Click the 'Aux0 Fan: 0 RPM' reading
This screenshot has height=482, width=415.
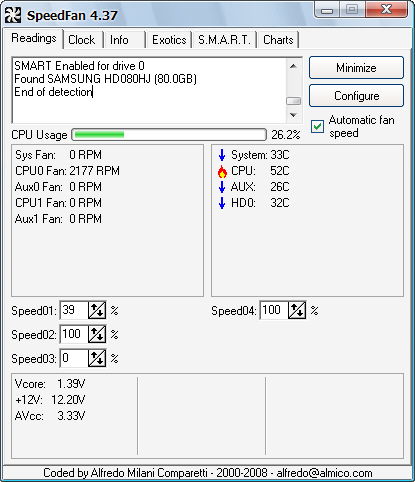58,187
